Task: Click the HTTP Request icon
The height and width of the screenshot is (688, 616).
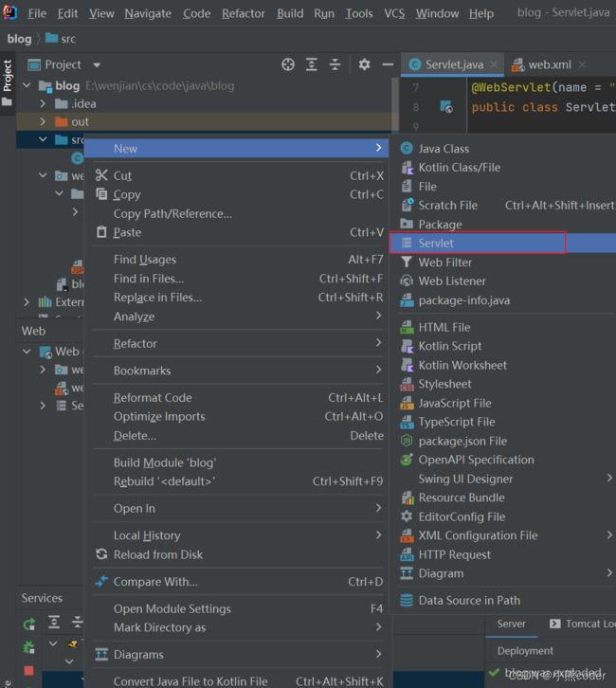Action: (407, 554)
